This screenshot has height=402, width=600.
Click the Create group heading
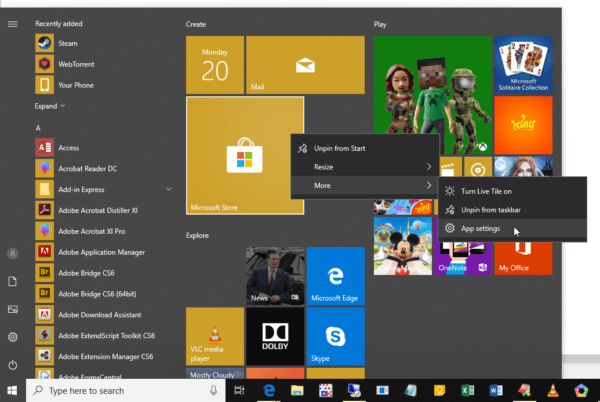196,24
